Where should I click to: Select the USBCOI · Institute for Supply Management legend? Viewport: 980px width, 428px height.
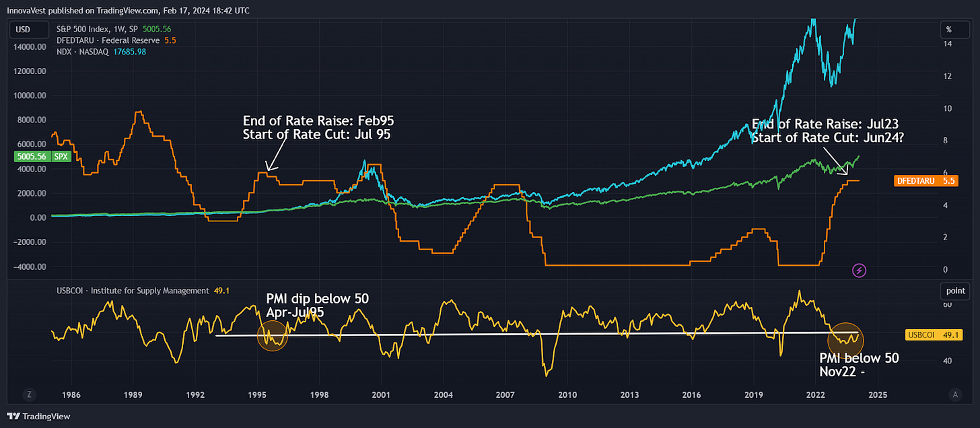pos(133,291)
